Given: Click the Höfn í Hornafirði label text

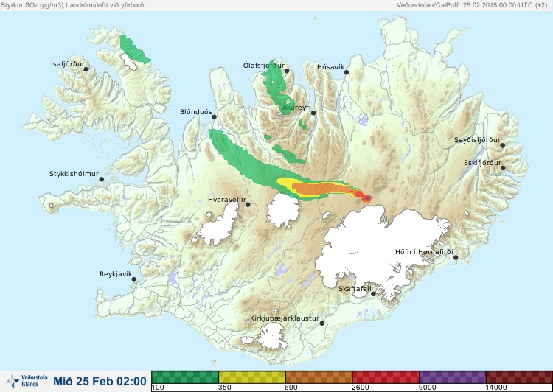Looking at the screenshot, I should click(x=424, y=252).
